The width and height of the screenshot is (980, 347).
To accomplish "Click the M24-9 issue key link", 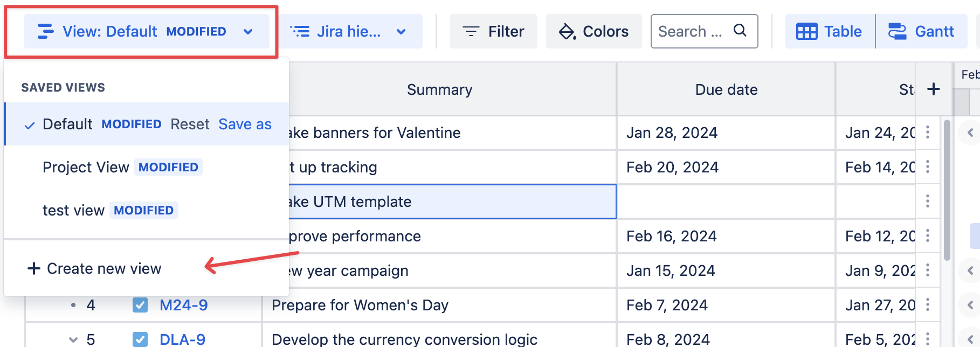I will (183, 305).
